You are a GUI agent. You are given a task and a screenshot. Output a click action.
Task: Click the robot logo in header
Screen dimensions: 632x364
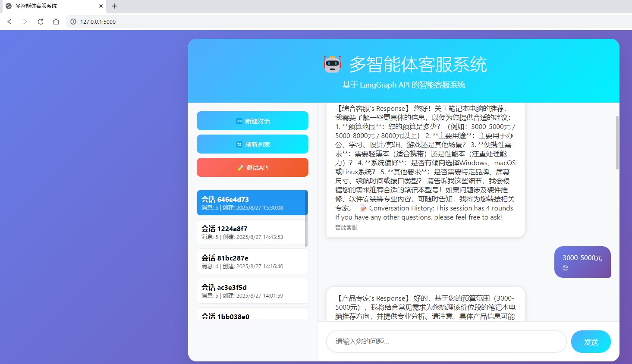point(332,64)
